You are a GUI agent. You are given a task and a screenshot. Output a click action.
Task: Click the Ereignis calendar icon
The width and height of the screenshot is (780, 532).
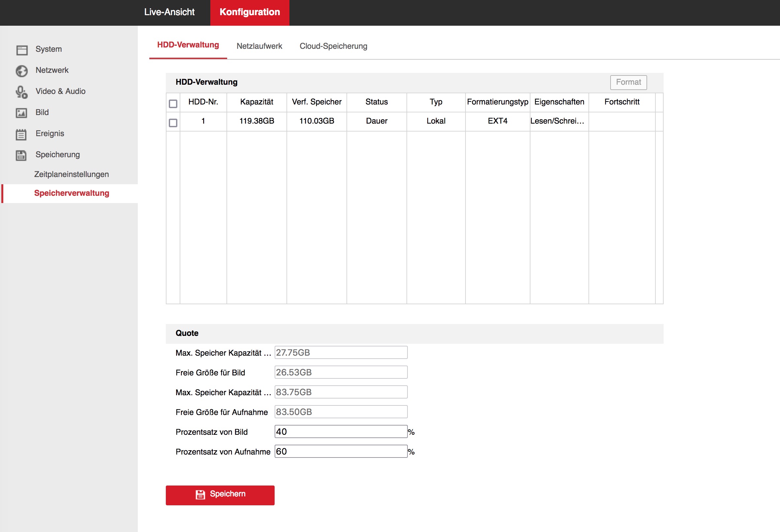coord(21,134)
